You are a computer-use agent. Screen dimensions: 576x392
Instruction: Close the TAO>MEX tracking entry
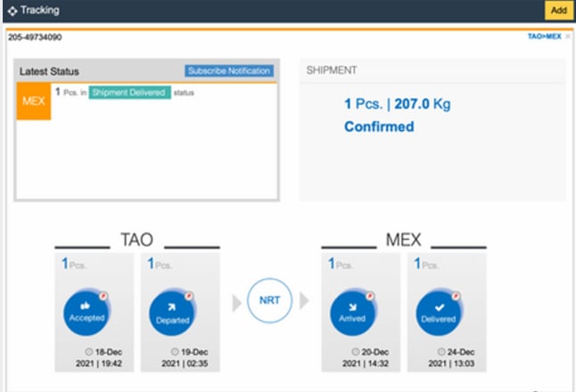pyautogui.click(x=569, y=37)
